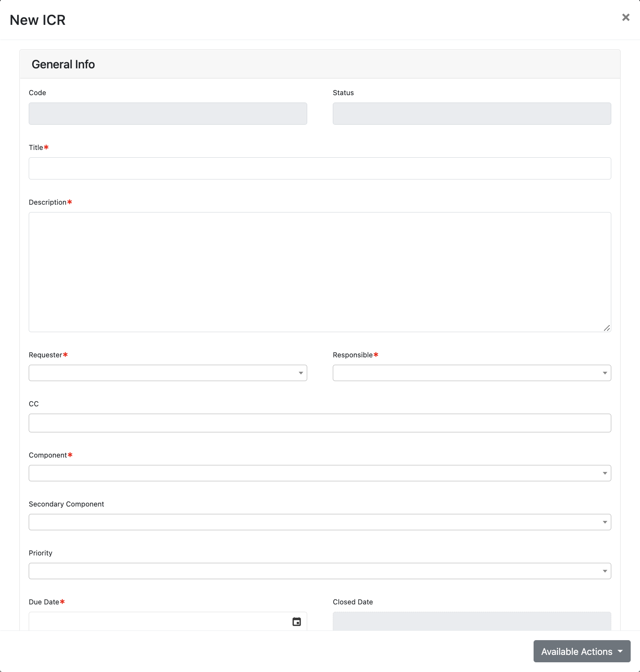Click the Due Date input field
The image size is (640, 672).
click(x=159, y=622)
